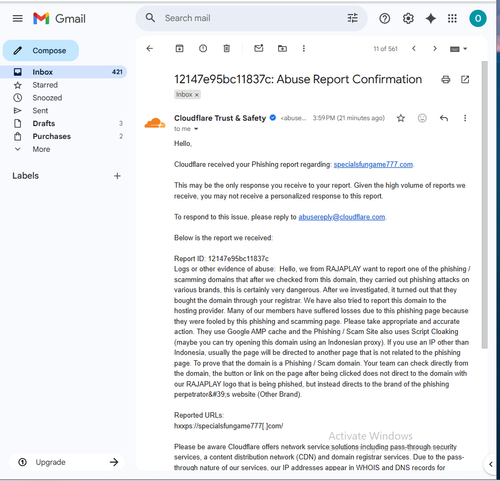Viewport: 500px width, 481px height.
Task: Click the email subject heading
Action: pyautogui.click(x=298, y=80)
